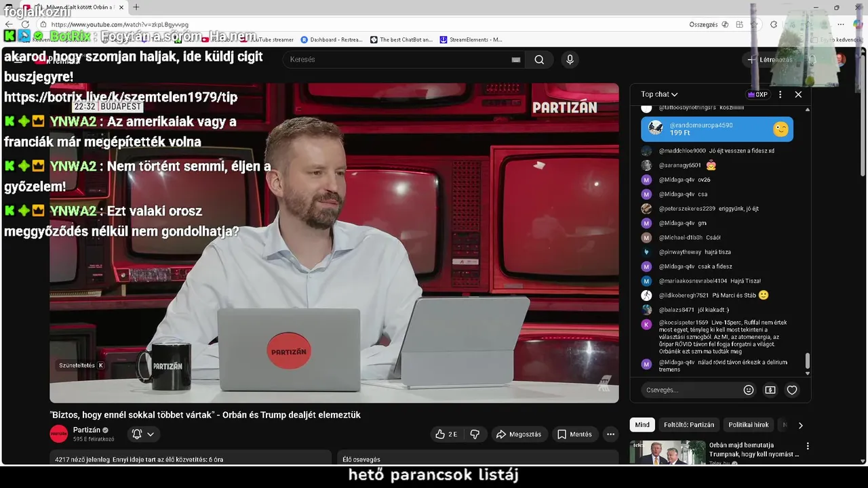Open a new browser tab with the plus button
Image resolution: width=868 pixels, height=488 pixels.
point(136,7)
